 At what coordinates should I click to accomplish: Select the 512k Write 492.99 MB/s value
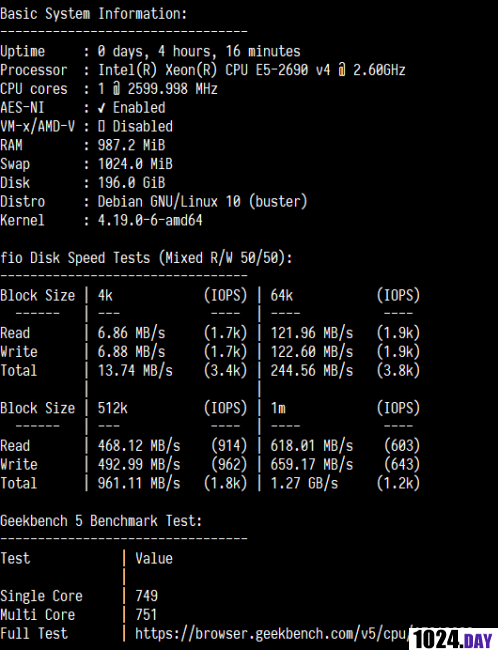click(139, 464)
